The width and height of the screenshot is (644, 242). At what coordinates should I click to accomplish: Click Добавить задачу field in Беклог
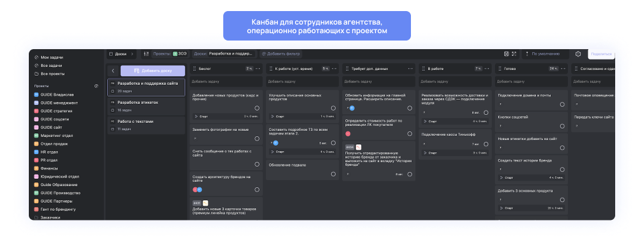pyautogui.click(x=226, y=82)
